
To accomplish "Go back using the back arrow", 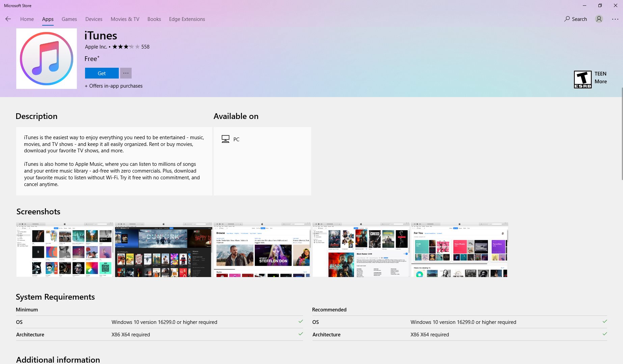I will tap(8, 19).
